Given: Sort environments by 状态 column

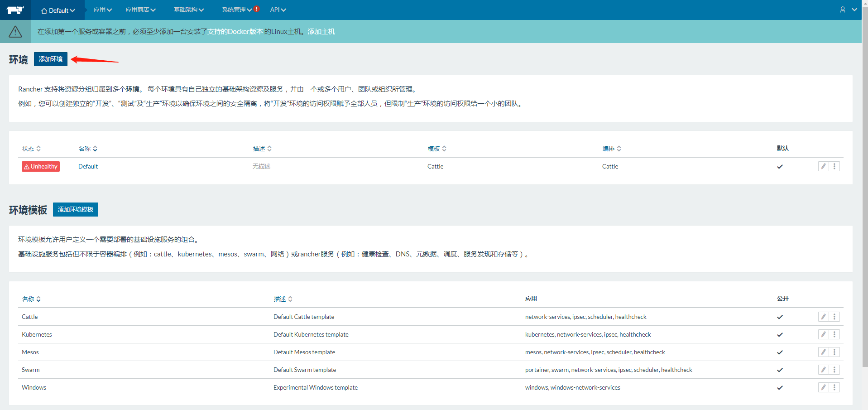Looking at the screenshot, I should (x=32, y=149).
